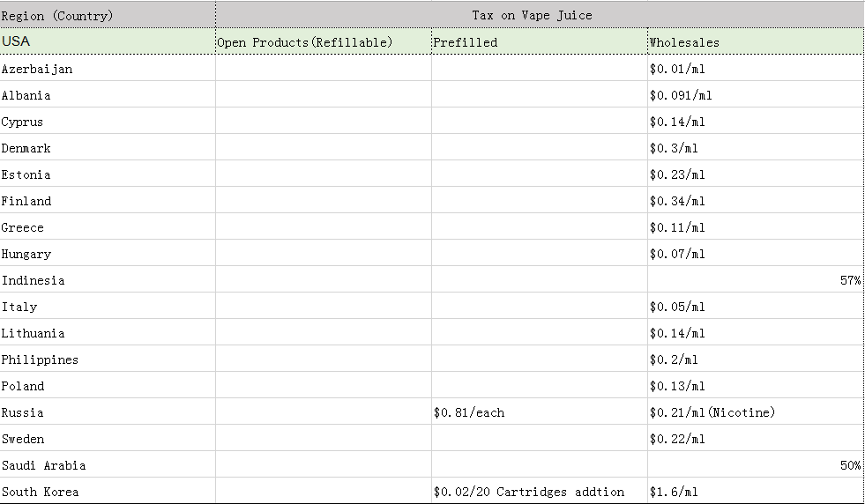Viewport: 865px width, 504px height.
Task: Select the Sweden country cell
Action: (108, 439)
